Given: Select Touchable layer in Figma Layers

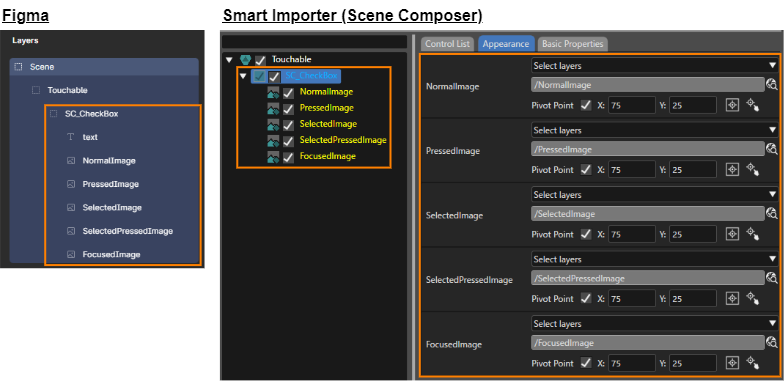Looking at the screenshot, I should [68, 90].
